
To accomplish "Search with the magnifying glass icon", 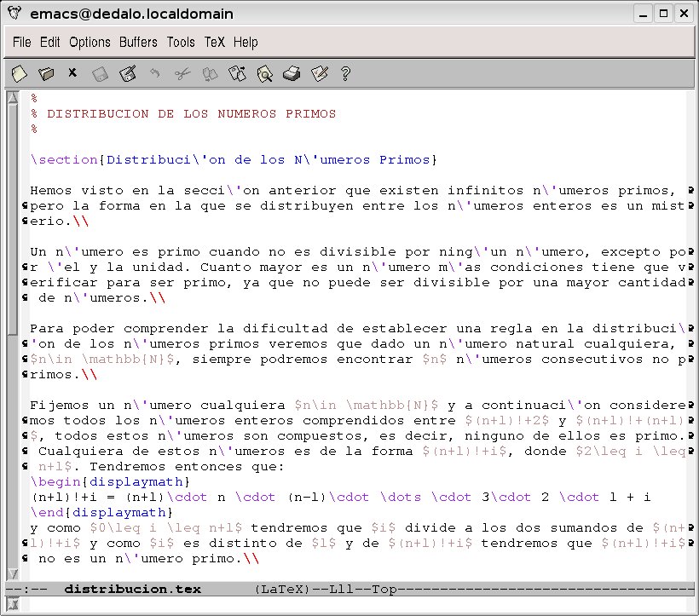I will click(264, 73).
